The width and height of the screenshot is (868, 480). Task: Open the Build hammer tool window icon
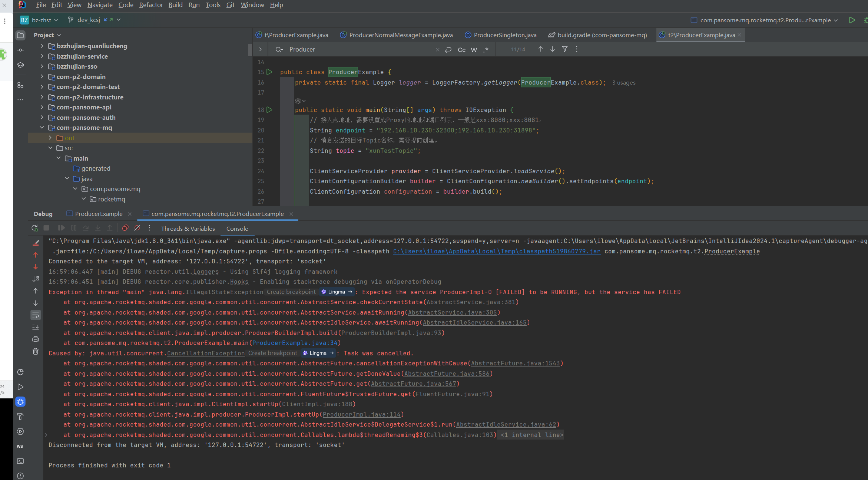click(x=20, y=417)
